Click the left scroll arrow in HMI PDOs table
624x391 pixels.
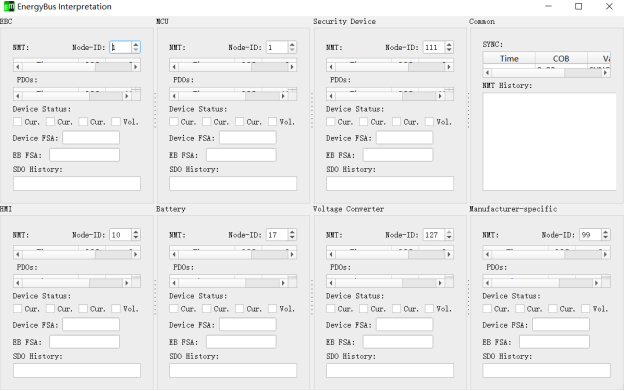pyautogui.click(x=18, y=283)
